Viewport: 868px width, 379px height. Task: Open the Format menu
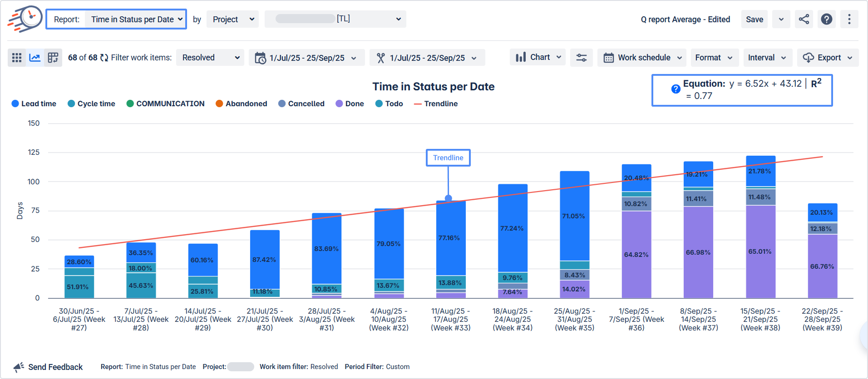click(x=715, y=58)
